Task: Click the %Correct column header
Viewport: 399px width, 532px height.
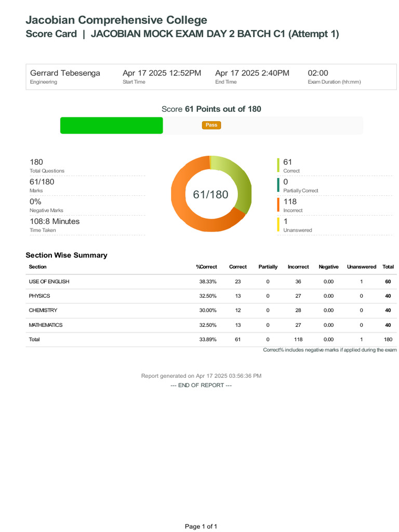Action: coord(206,267)
